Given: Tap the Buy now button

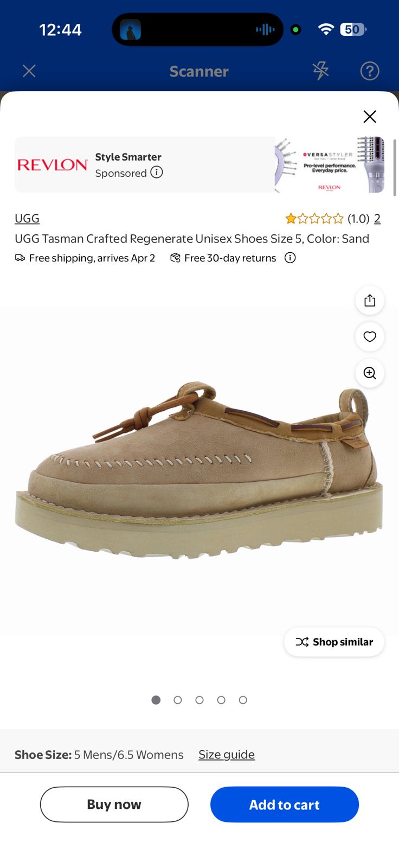Looking at the screenshot, I should 114,805.
